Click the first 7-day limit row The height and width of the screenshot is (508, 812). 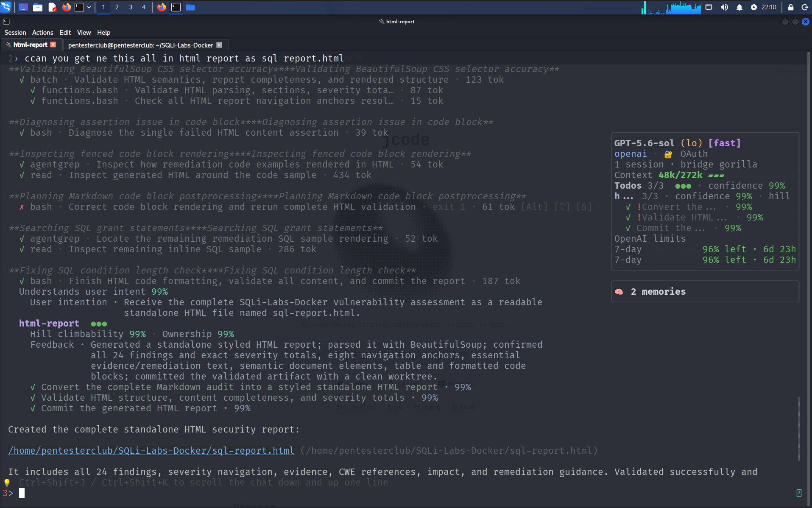705,249
